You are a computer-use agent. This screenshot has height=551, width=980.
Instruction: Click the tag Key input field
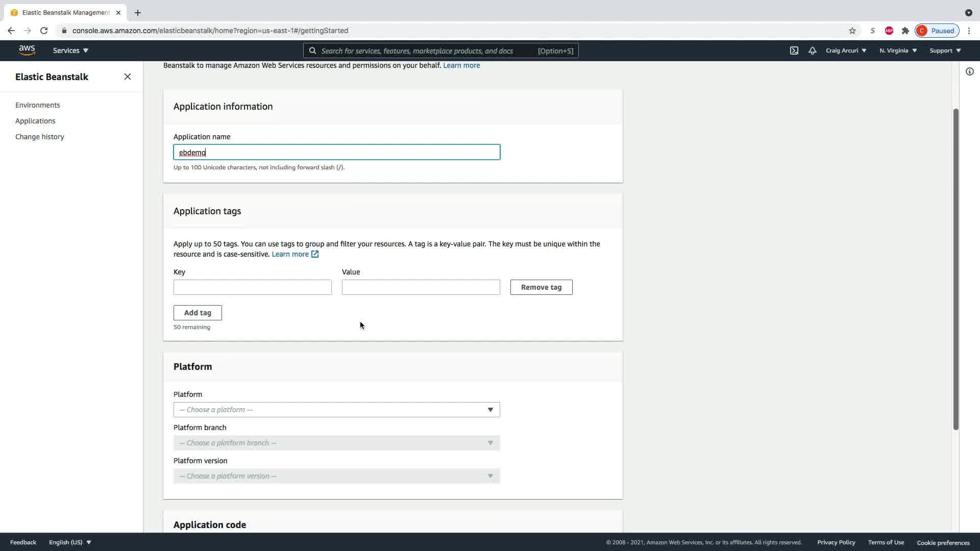pos(252,287)
